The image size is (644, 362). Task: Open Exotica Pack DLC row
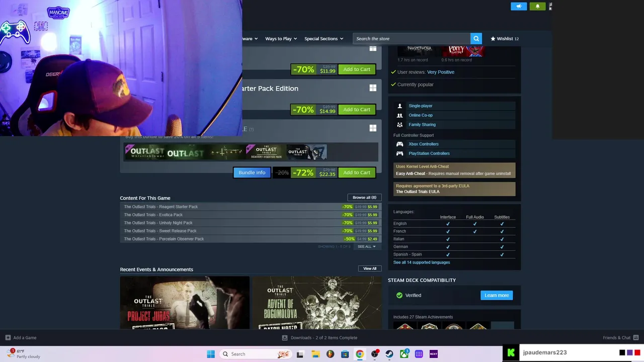[251, 215]
